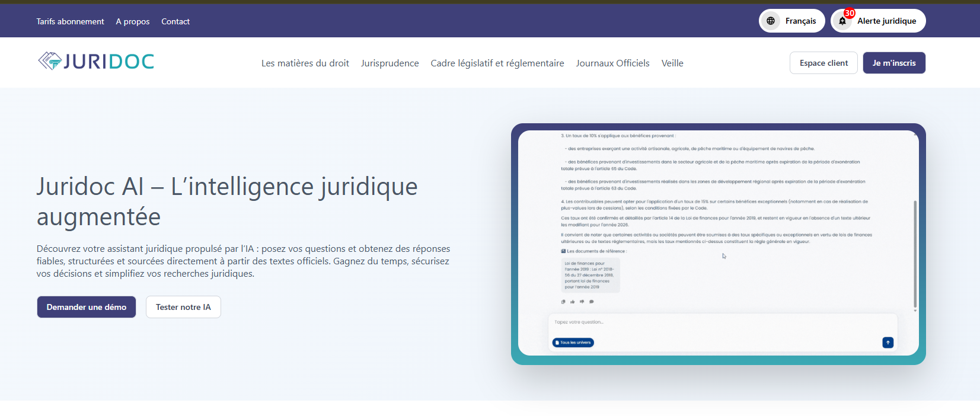Viewport: 980px width, 416px height.
Task: Click the blue send arrow in the demo chat
Action: (888, 343)
